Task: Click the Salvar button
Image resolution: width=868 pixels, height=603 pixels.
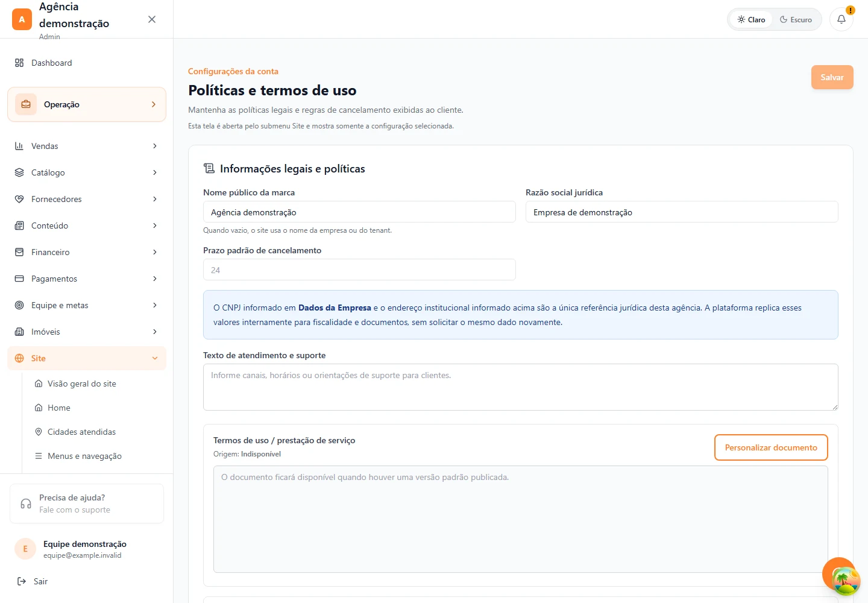Action: click(x=832, y=77)
